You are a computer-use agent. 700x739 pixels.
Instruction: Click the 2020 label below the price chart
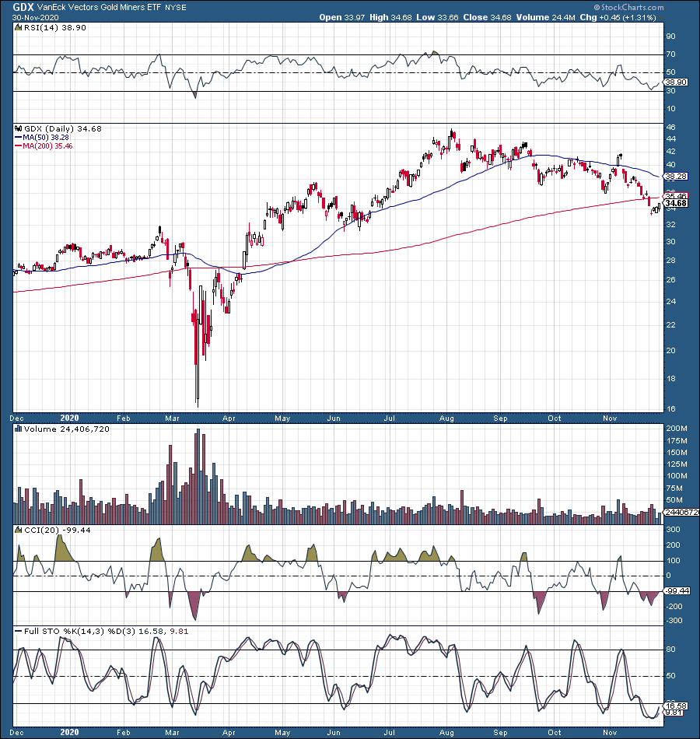click(x=70, y=418)
